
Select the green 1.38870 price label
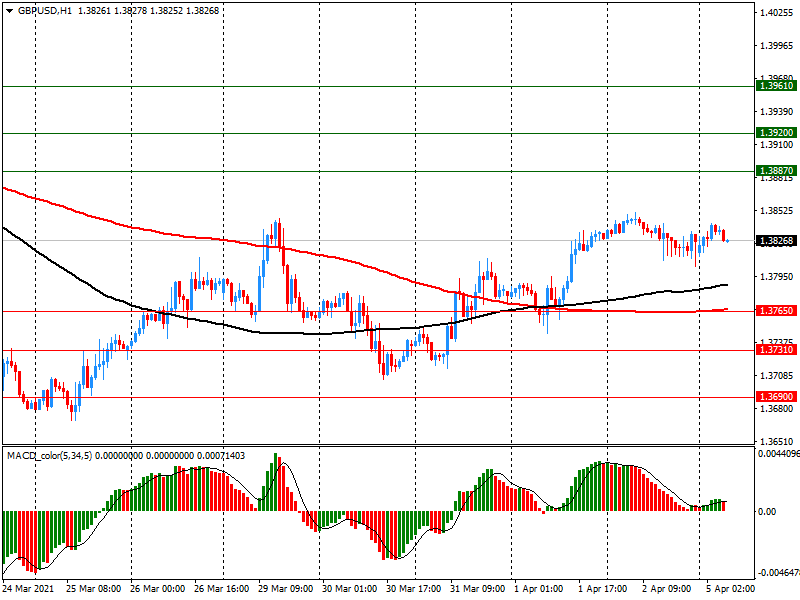point(775,172)
